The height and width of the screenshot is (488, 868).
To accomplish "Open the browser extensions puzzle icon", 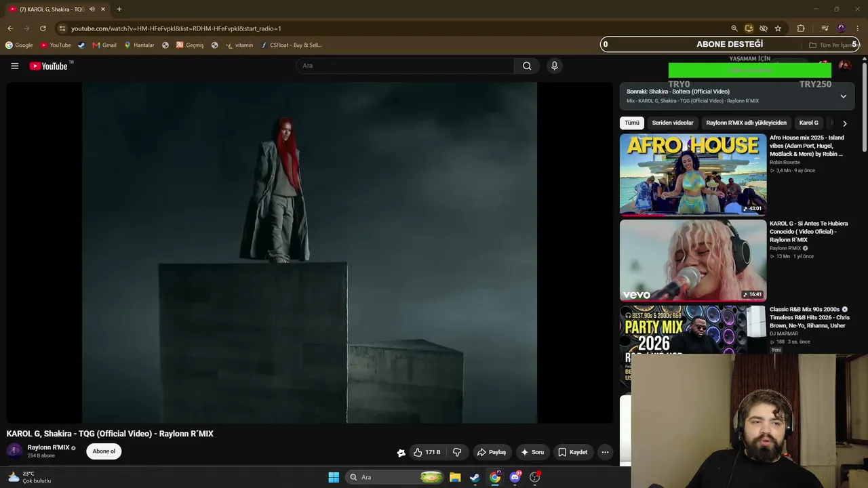I will tap(801, 28).
